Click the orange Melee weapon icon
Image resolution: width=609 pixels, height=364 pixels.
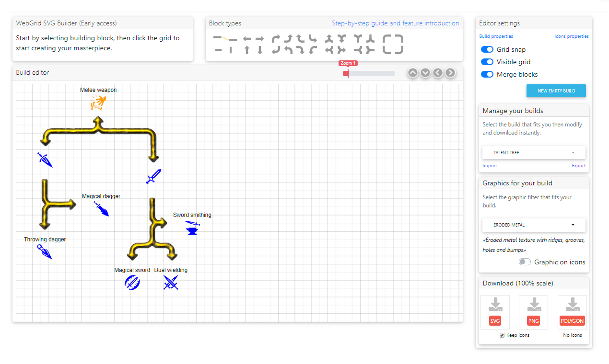pos(98,102)
